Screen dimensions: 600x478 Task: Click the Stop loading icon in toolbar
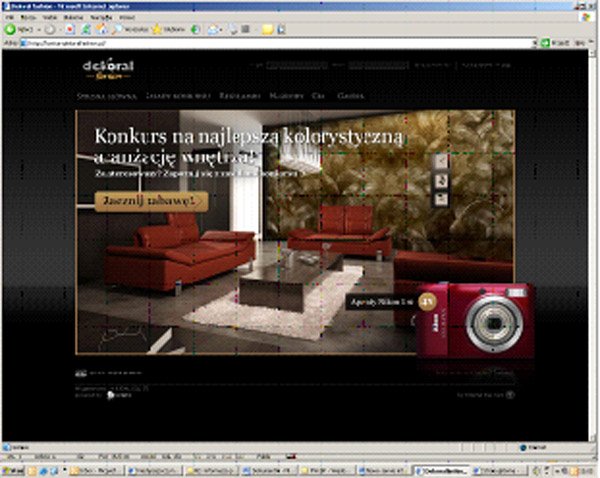click(70, 29)
